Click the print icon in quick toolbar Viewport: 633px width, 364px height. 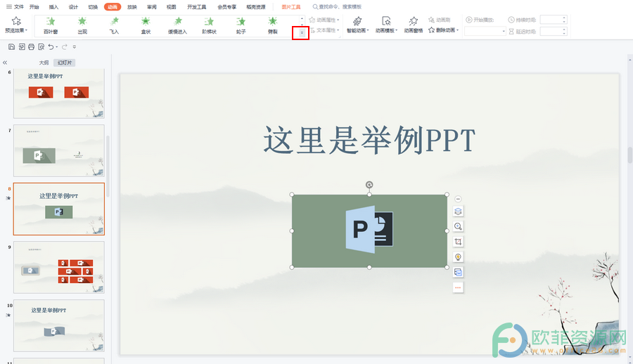[31, 47]
